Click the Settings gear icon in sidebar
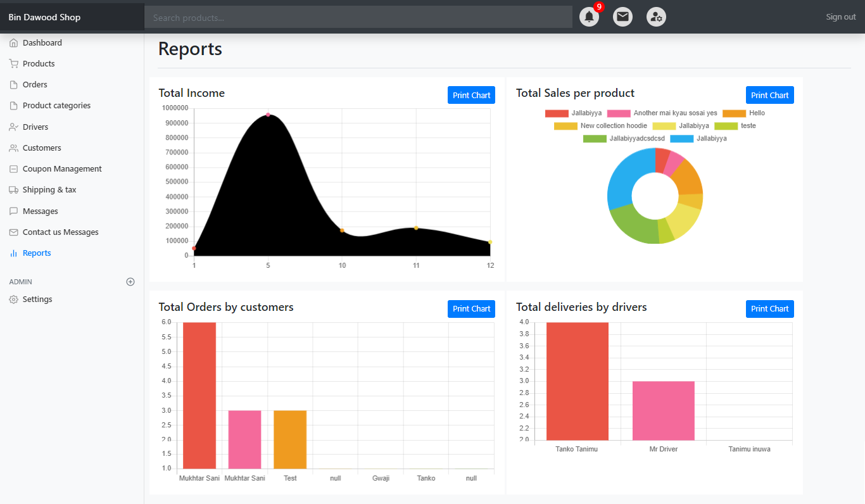Screen dimensions: 865x504 click(13, 299)
